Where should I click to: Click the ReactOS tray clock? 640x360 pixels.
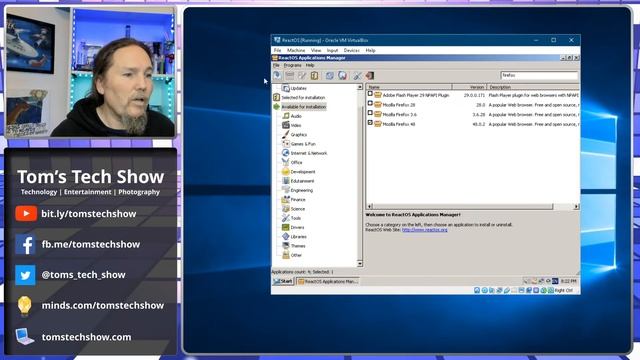568,281
